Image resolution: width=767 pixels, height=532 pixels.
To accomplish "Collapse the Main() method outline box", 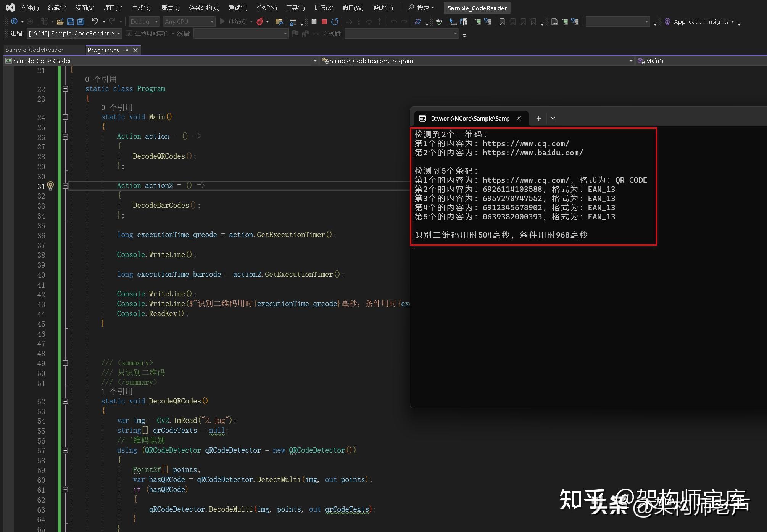I will (65, 117).
